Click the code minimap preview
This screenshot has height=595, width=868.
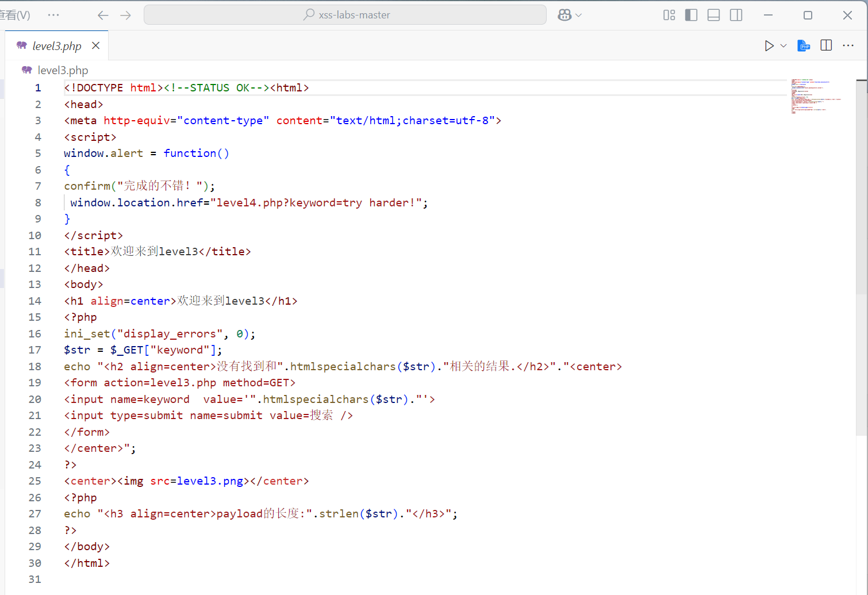coord(816,97)
